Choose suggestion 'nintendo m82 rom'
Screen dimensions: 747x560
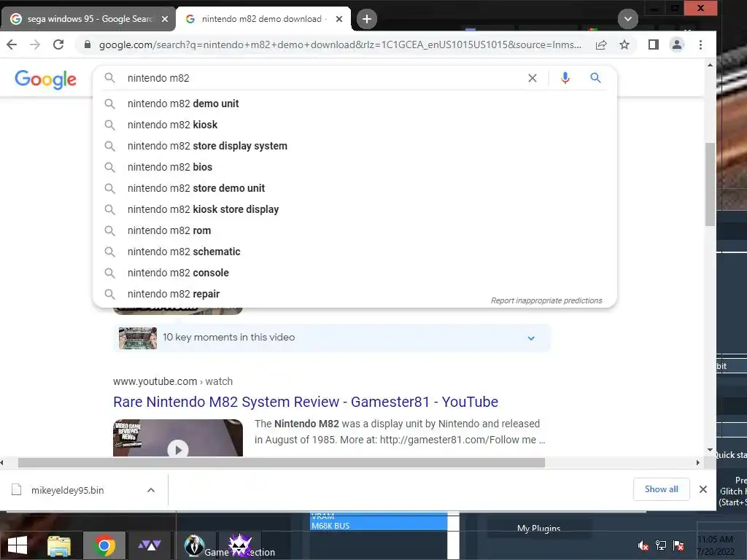click(355, 230)
